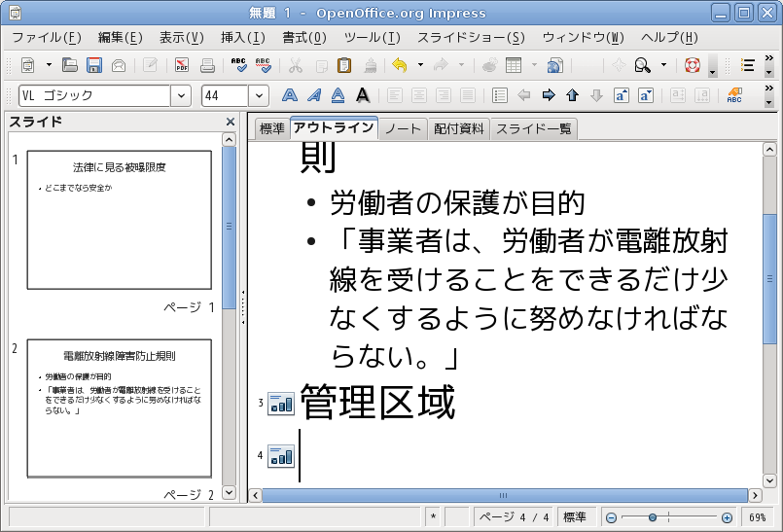This screenshot has height=532, width=783.
Task: Click the zoom out minus button
Action: pyautogui.click(x=611, y=518)
